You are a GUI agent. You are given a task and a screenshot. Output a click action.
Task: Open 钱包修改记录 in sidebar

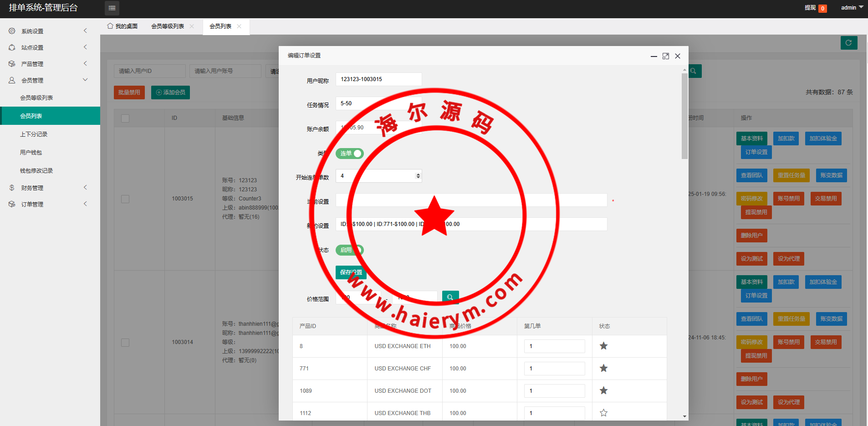[x=36, y=170]
